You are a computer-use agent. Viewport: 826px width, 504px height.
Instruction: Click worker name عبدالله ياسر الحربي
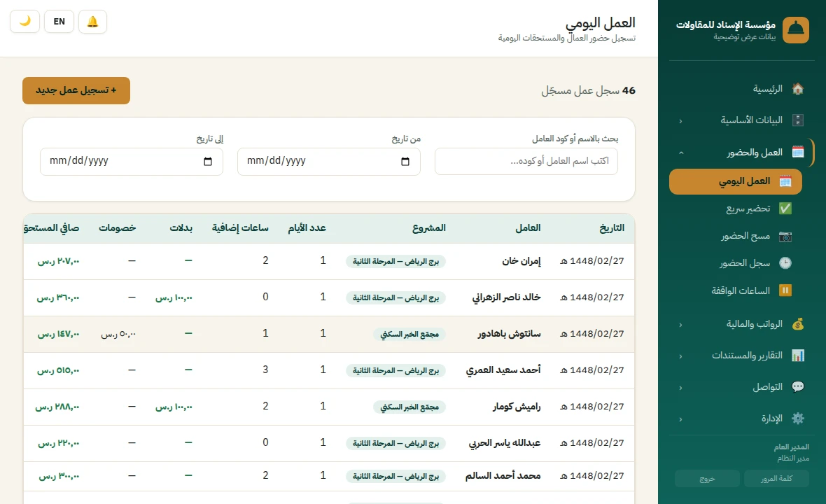coord(505,443)
